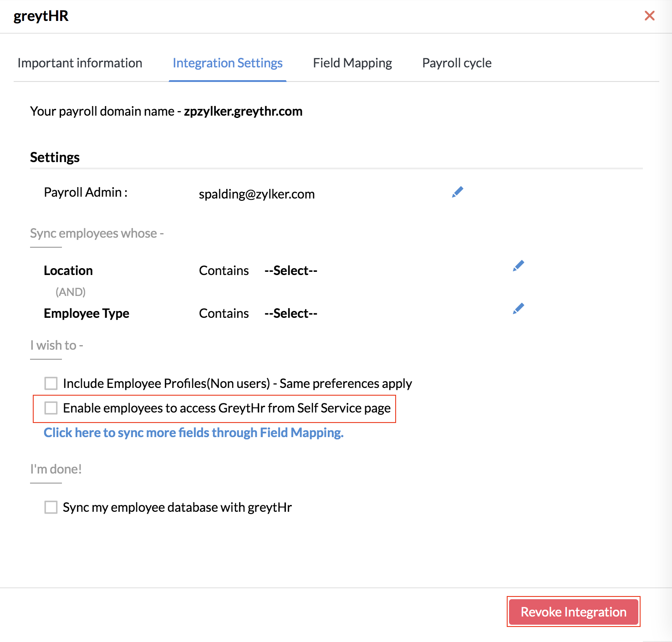Image resolution: width=672 pixels, height=642 pixels.
Task: Click the Contains operator beside Location
Action: click(224, 271)
